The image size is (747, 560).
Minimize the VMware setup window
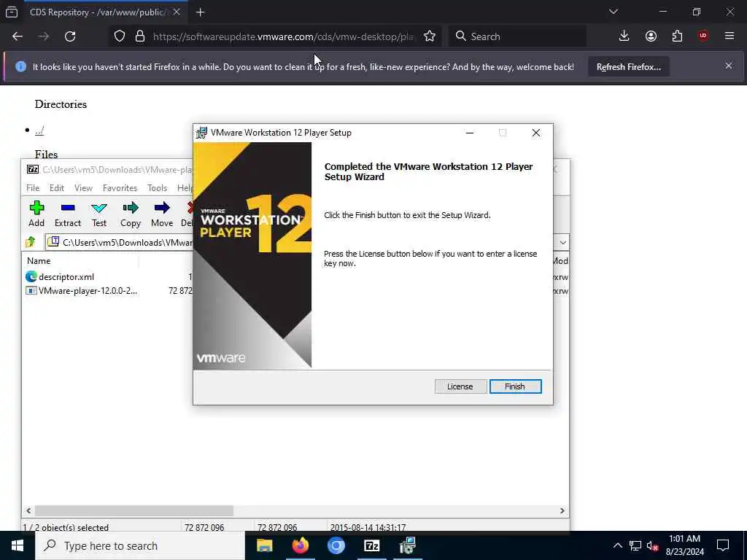point(470,133)
